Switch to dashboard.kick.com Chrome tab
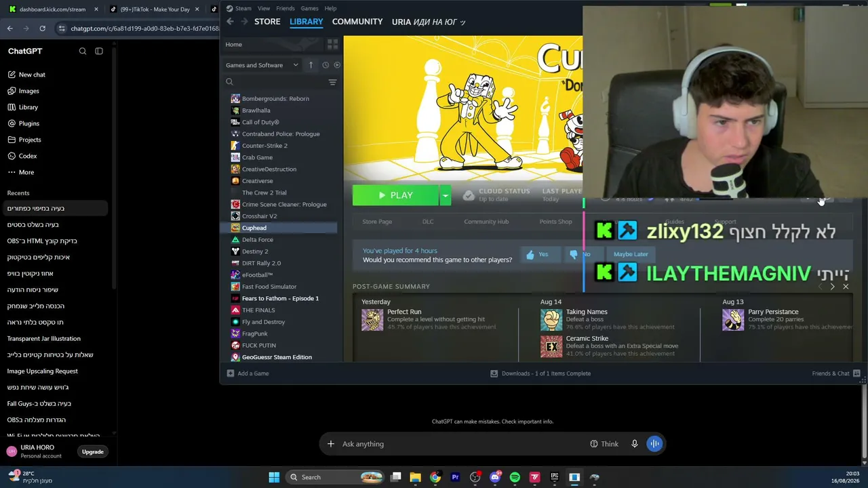 click(53, 9)
